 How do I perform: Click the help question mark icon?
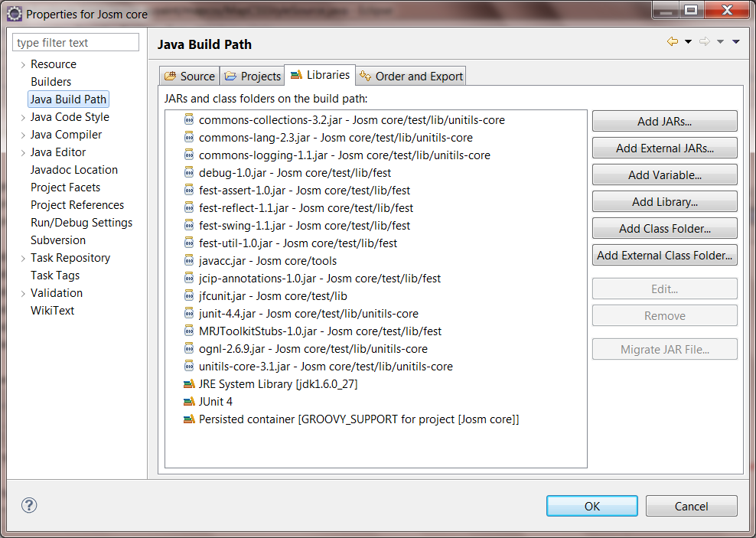tap(29, 505)
